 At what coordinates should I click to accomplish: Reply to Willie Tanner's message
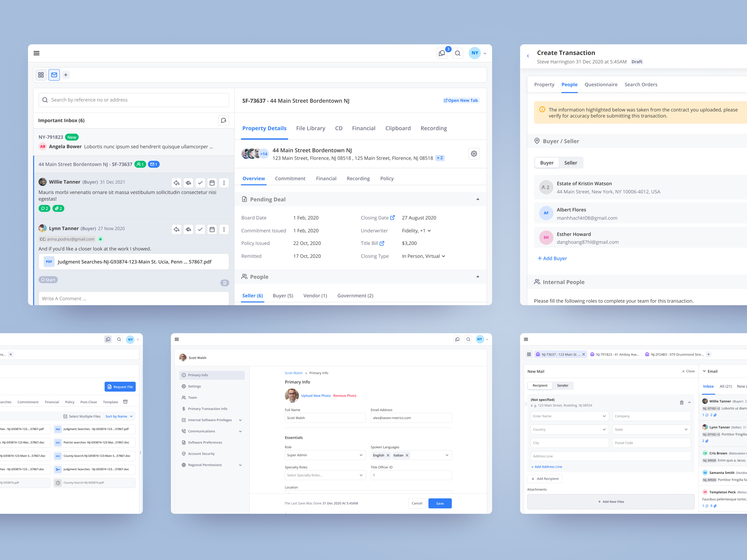pos(177,183)
